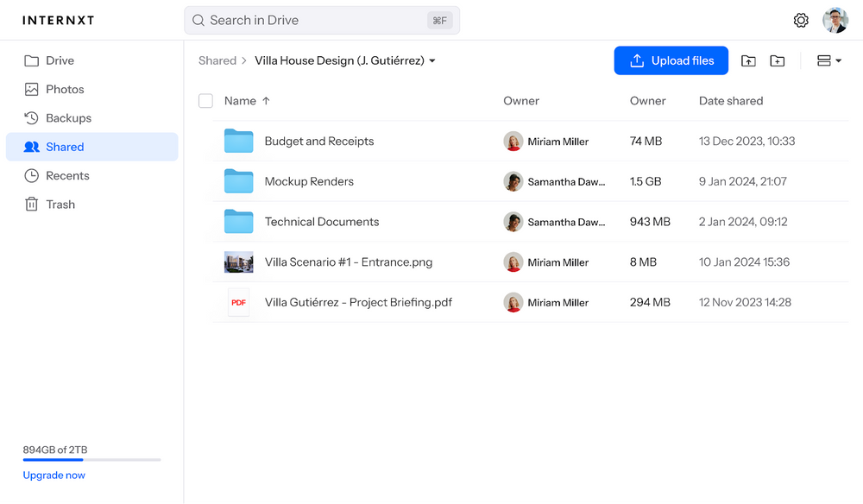Screen dimensions: 863x504
Task: Click the ⌘F shortcut badge in search
Action: [x=440, y=21]
